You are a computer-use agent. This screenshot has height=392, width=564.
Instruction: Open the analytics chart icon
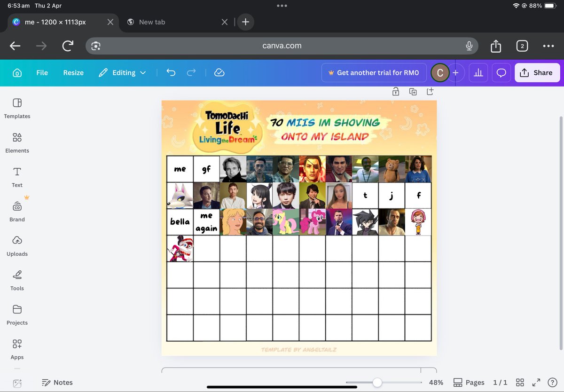pos(478,73)
